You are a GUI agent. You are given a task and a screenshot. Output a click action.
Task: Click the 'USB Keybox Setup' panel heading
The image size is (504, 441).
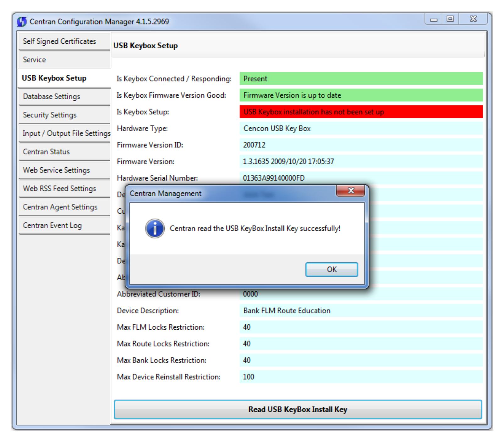145,46
